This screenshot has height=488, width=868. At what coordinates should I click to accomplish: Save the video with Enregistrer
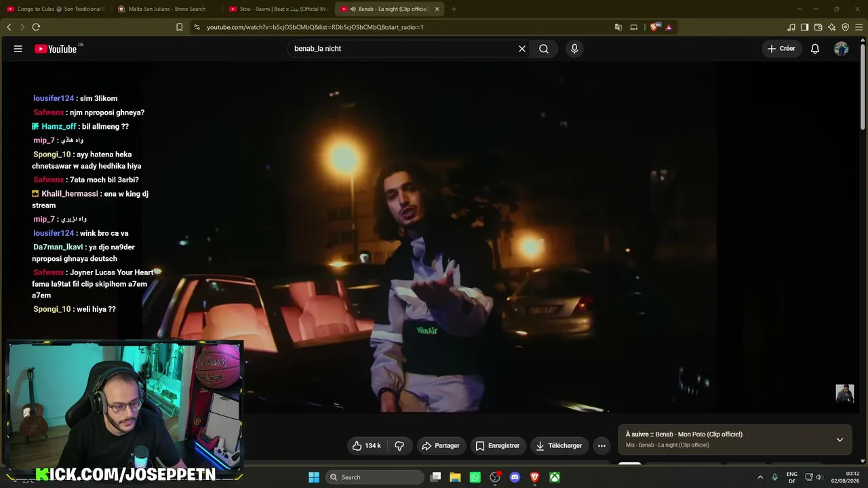(x=498, y=446)
